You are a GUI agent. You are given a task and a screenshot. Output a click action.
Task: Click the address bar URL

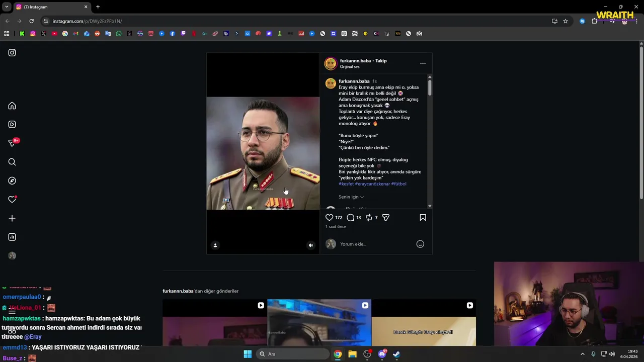click(x=87, y=21)
